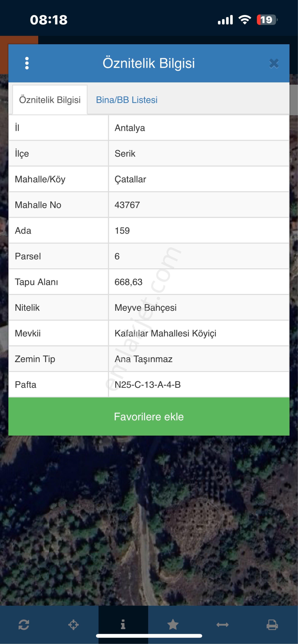Choose the measure distance arrow icon
The width and height of the screenshot is (298, 644).
[222, 625]
